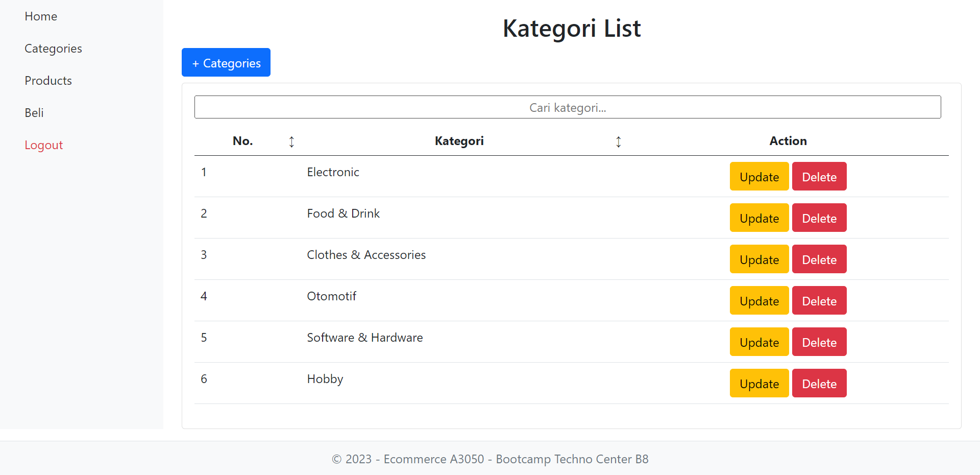Update the Otomotif category
The width and height of the screenshot is (980, 475).
click(759, 301)
